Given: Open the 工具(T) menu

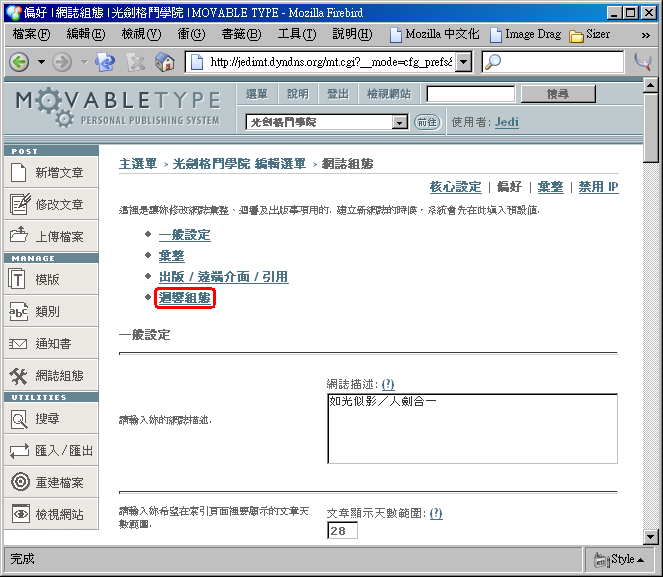Looking at the screenshot, I should 297,34.
